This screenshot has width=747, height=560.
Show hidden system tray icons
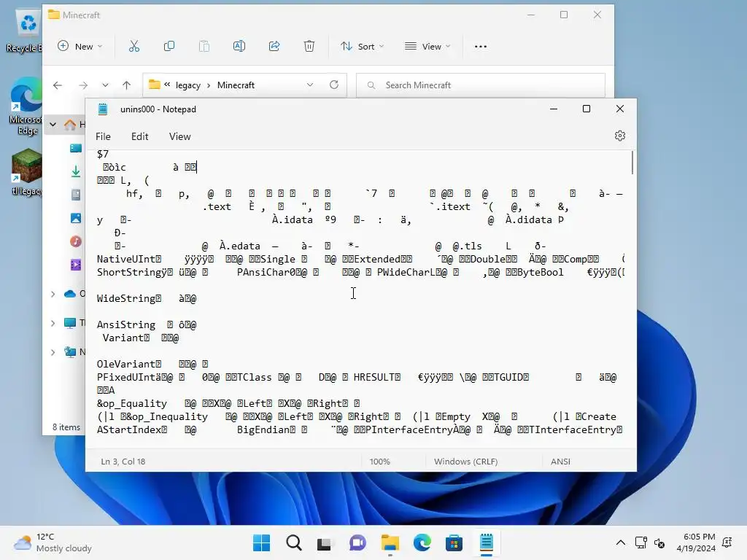click(620, 542)
